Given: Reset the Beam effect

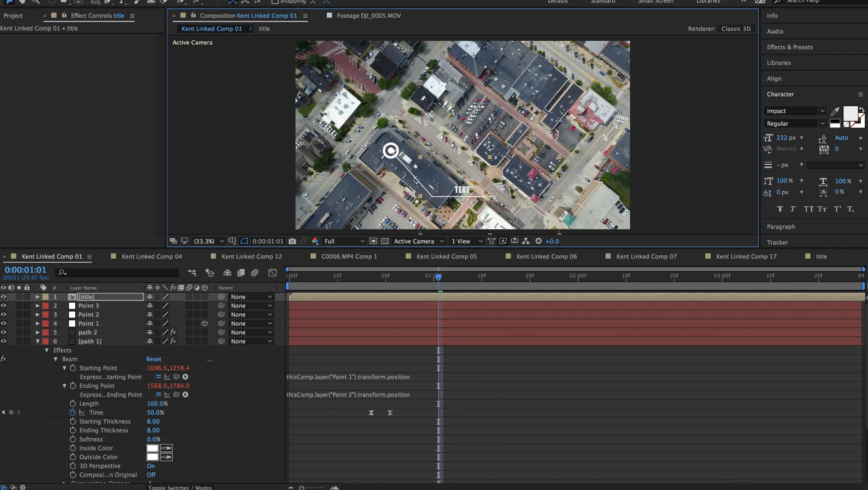Looking at the screenshot, I should click(x=154, y=359).
